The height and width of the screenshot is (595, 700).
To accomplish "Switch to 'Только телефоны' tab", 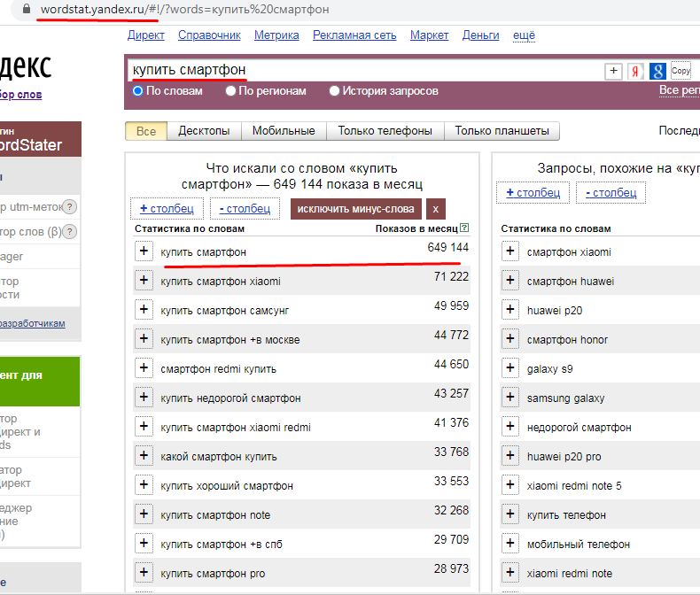I will pos(385,131).
